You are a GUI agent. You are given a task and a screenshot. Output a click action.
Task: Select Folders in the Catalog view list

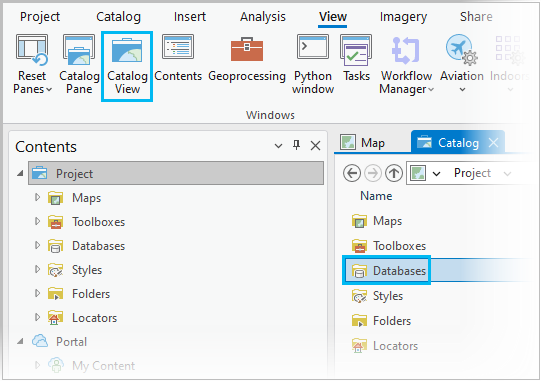[x=381, y=321]
